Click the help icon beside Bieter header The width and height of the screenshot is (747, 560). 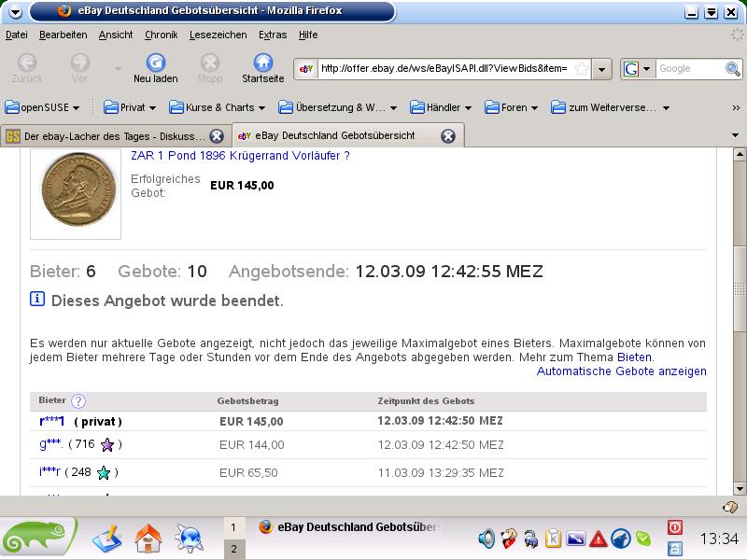[x=78, y=401]
